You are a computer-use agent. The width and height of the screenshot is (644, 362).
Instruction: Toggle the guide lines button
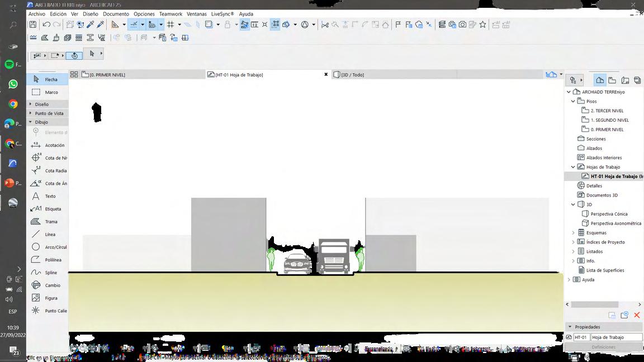[134, 25]
